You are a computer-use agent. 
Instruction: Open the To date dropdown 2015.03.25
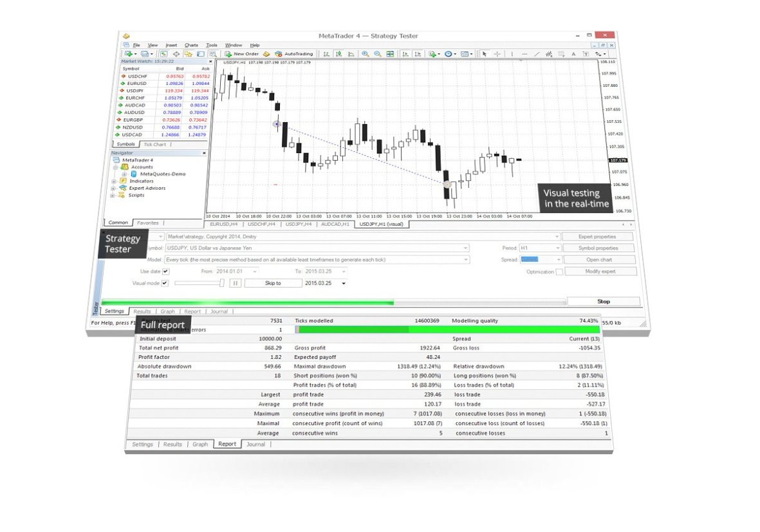(344, 271)
